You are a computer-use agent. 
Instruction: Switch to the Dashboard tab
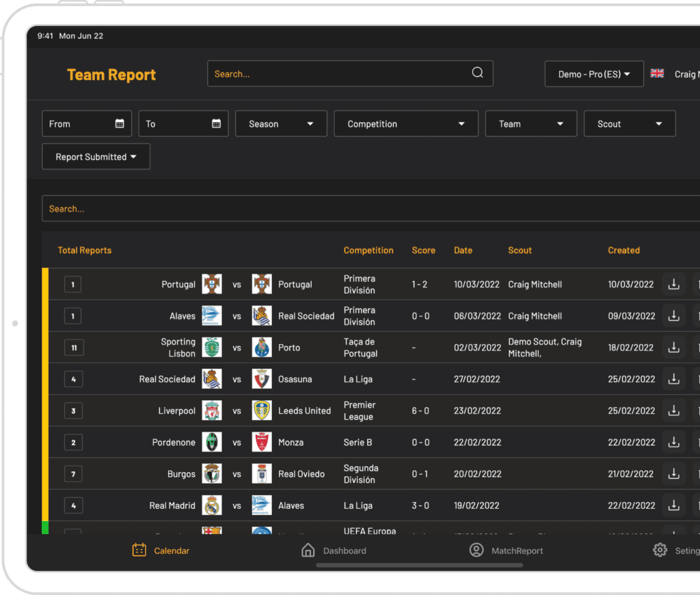point(334,551)
